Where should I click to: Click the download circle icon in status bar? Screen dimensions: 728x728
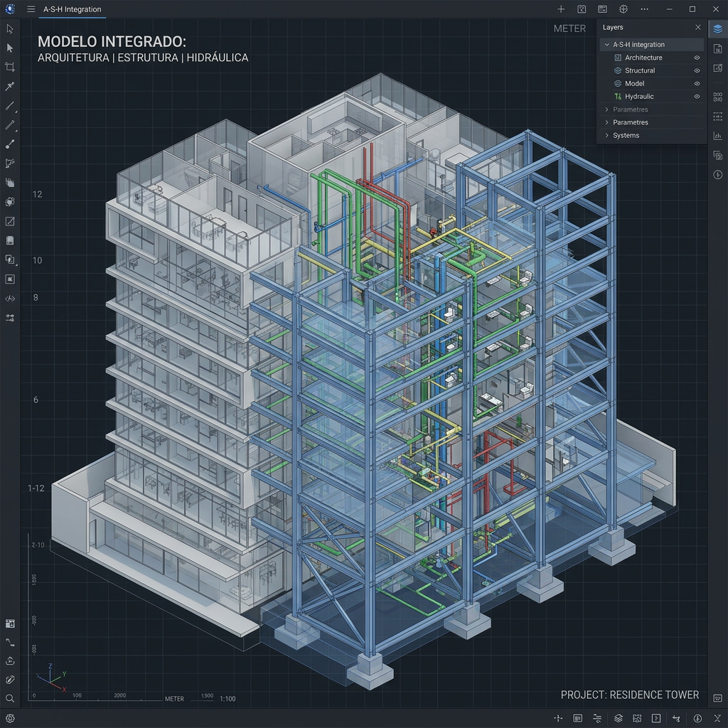pyautogui.click(x=698, y=718)
